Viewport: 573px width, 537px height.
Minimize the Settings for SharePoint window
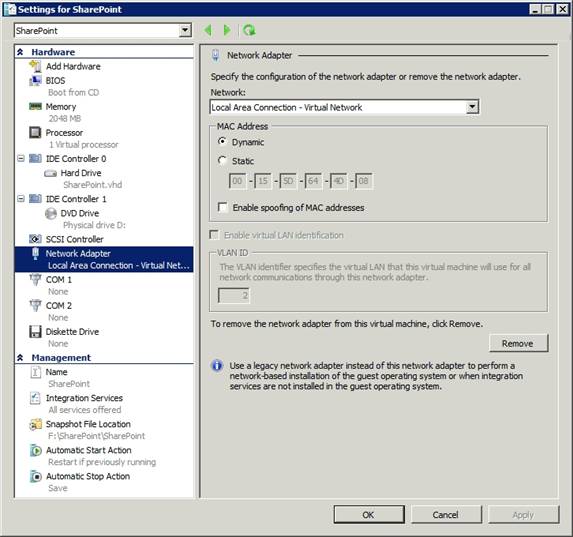[x=535, y=9]
